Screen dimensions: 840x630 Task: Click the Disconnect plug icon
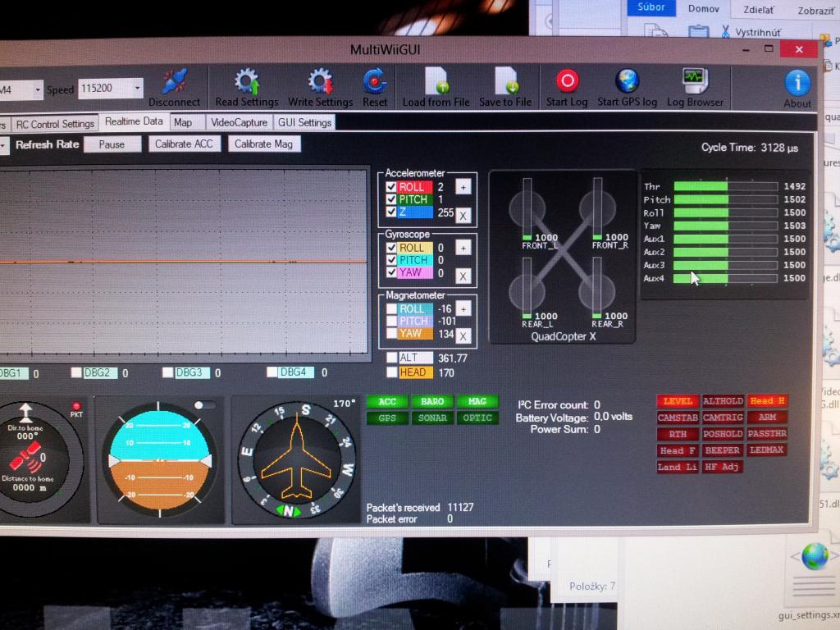[174, 82]
